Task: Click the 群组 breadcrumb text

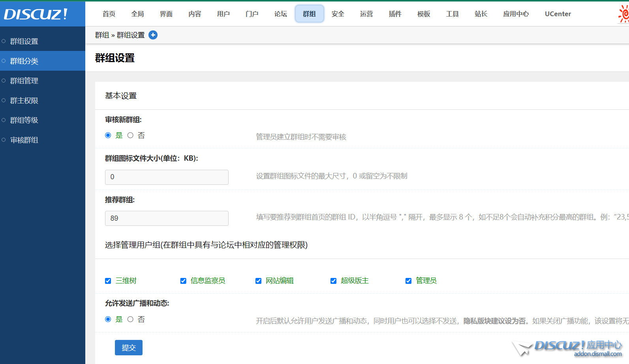Action: click(x=102, y=35)
